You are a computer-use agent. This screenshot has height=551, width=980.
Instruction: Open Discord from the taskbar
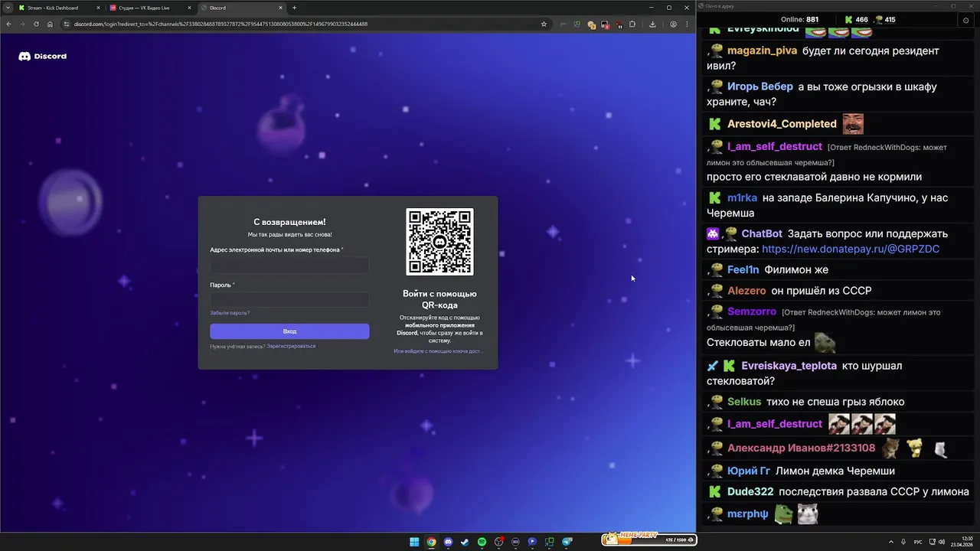click(448, 542)
